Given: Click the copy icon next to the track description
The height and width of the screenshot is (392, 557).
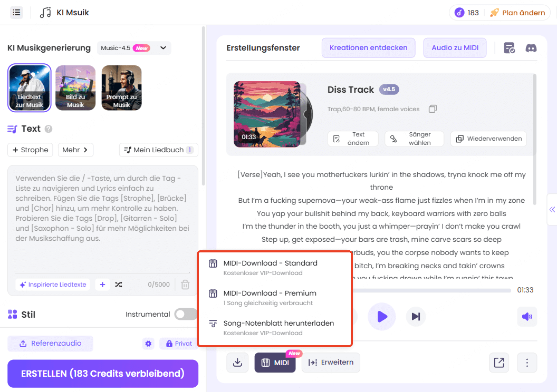Looking at the screenshot, I should pos(431,109).
